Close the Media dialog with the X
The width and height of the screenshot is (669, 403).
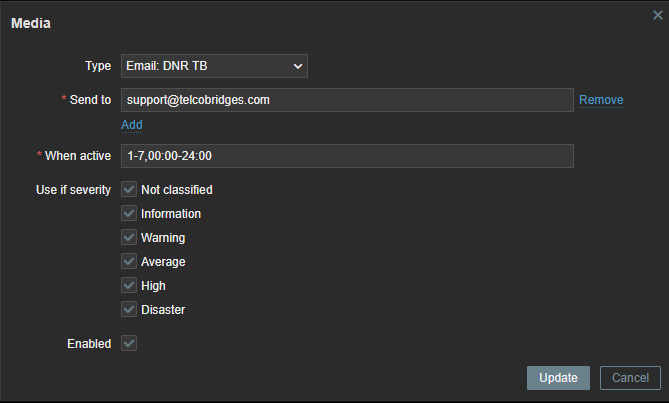pos(657,15)
